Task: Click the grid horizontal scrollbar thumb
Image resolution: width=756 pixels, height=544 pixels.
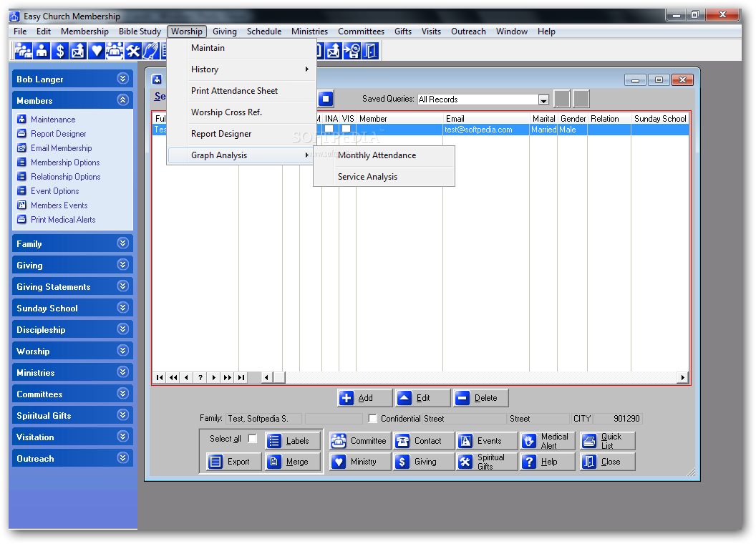Action: pyautogui.click(x=279, y=378)
